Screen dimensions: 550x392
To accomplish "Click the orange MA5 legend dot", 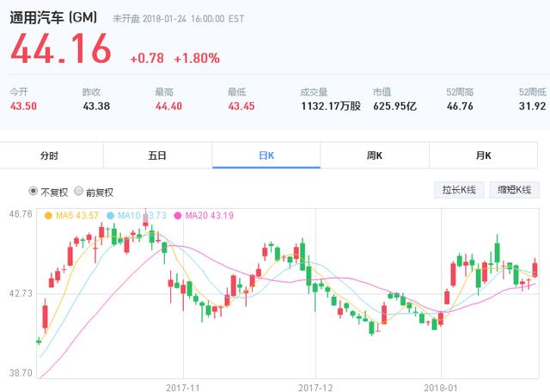I will (x=48, y=216).
